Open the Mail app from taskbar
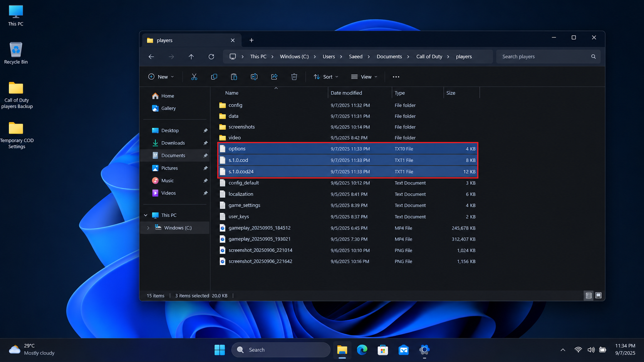Image resolution: width=644 pixels, height=362 pixels. (404, 350)
